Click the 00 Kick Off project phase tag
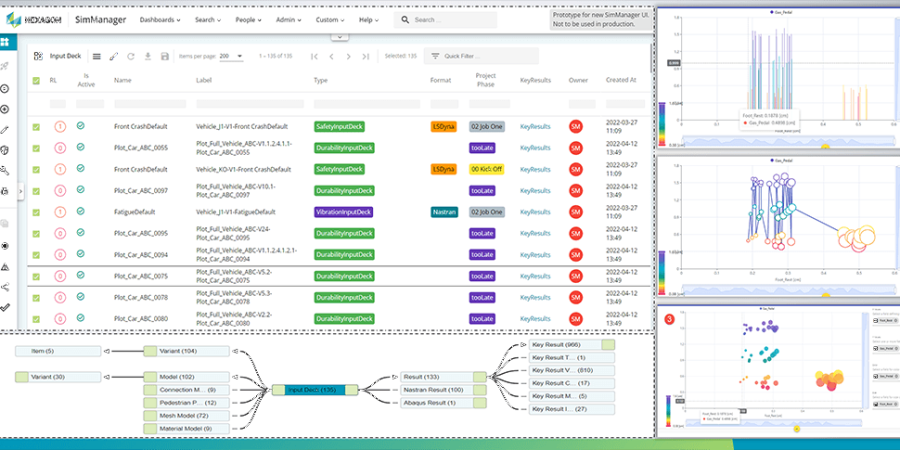 487,169
